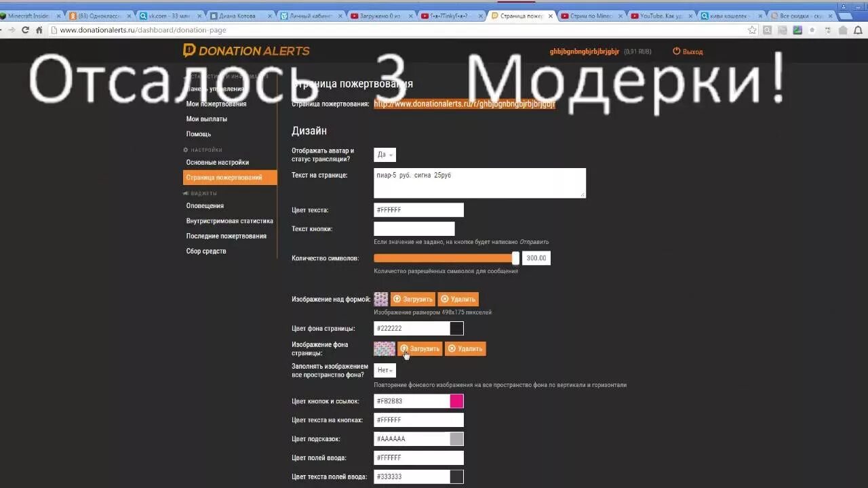Switch to the Стрим по Minecraft tab
The width and height of the screenshot is (868, 488).
point(591,16)
